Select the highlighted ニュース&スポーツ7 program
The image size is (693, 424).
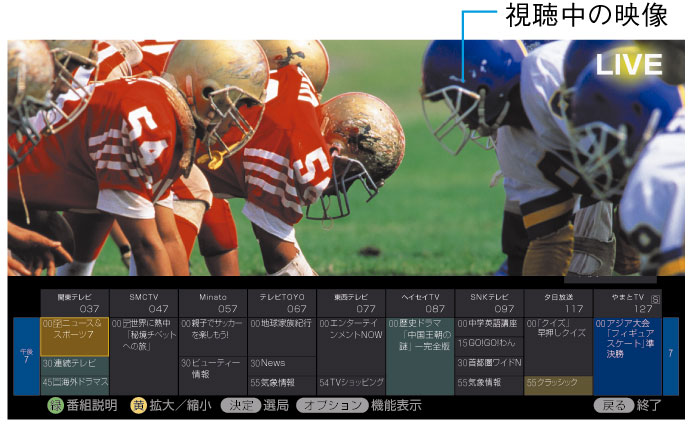74,330
